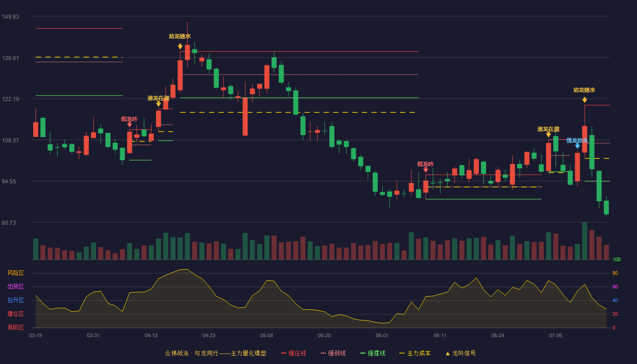Toggle the 龙吟信号 legend text

(x=464, y=353)
